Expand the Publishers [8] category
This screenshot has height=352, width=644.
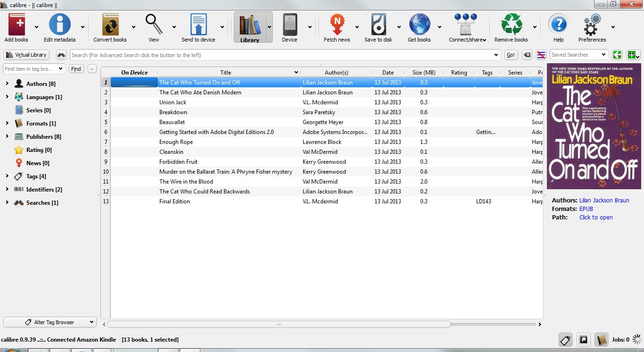[7, 136]
